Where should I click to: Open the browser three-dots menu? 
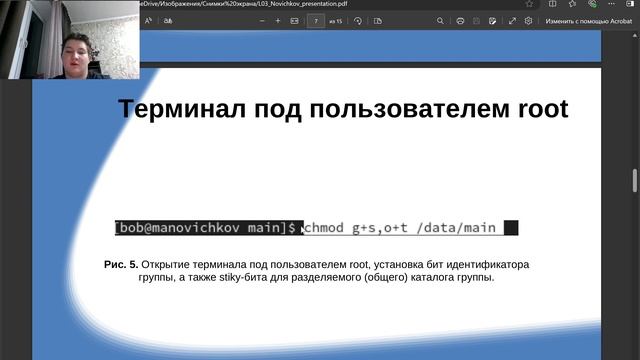[x=611, y=4]
